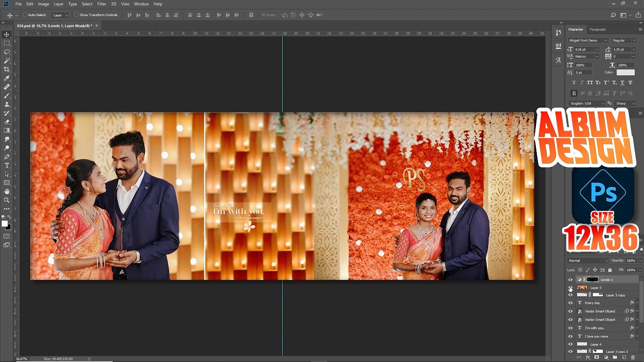Select the Rectangular Marquee tool
Screen dimensions: 644x362
[x=7, y=43]
